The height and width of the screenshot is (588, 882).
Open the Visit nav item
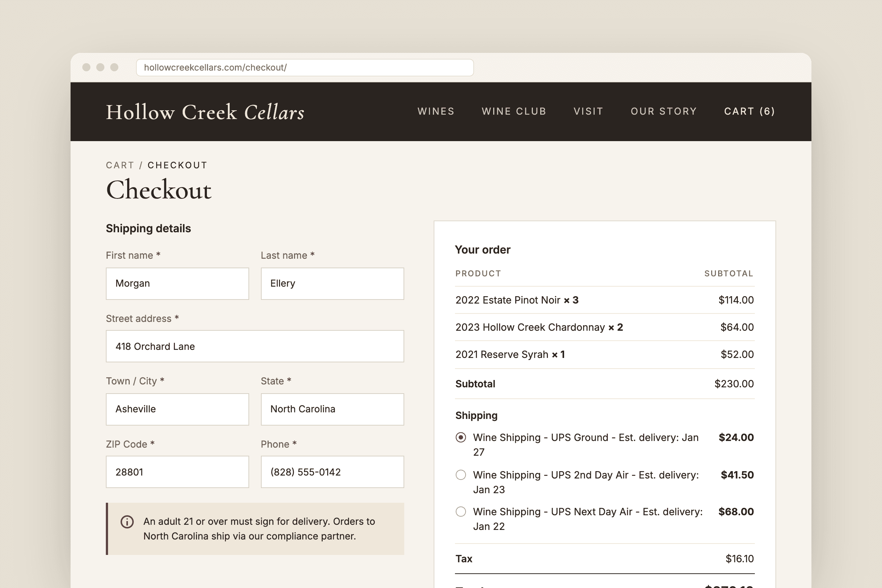[x=588, y=111]
